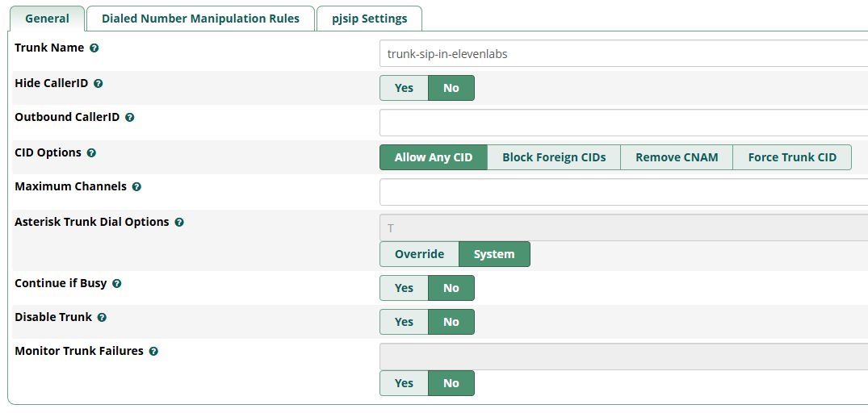
Task: Turn on Monitor Trunk Failures with Yes
Action: [404, 383]
